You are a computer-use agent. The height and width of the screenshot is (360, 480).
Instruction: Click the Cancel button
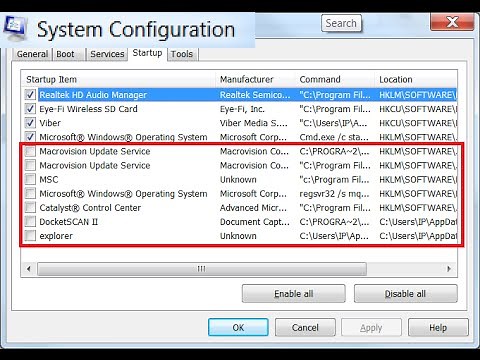pyautogui.click(x=305, y=327)
